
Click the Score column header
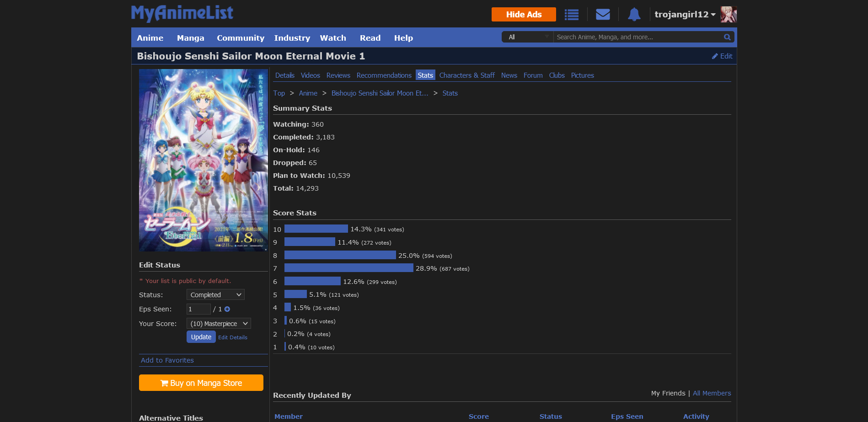click(479, 417)
